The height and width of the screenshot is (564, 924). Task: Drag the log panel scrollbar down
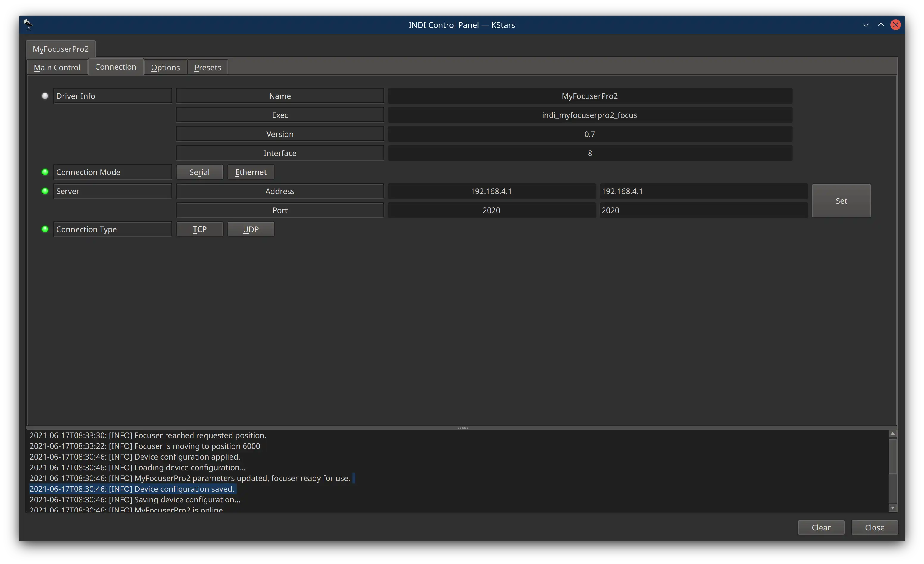892,507
